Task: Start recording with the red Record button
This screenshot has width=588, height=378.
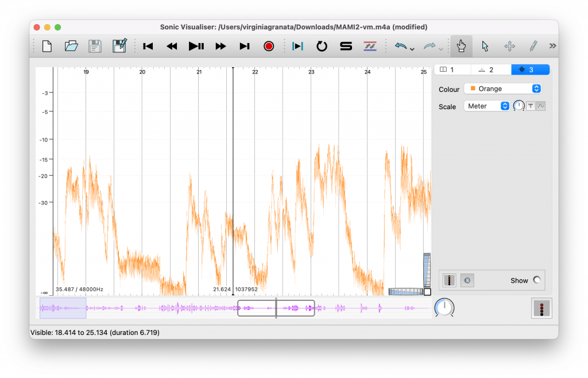Action: click(x=269, y=47)
